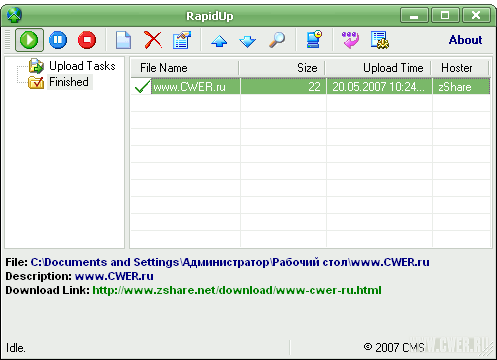Select Upload Tasks in the tree

click(x=82, y=66)
